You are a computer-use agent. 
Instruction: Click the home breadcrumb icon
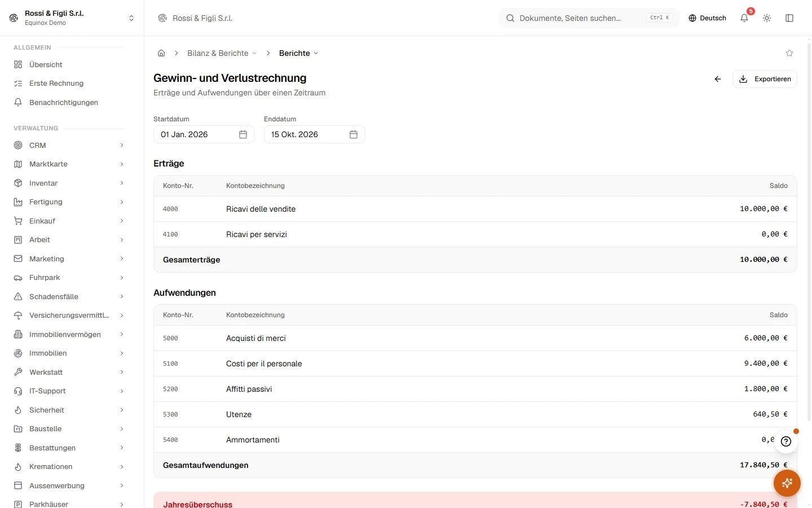click(x=161, y=53)
